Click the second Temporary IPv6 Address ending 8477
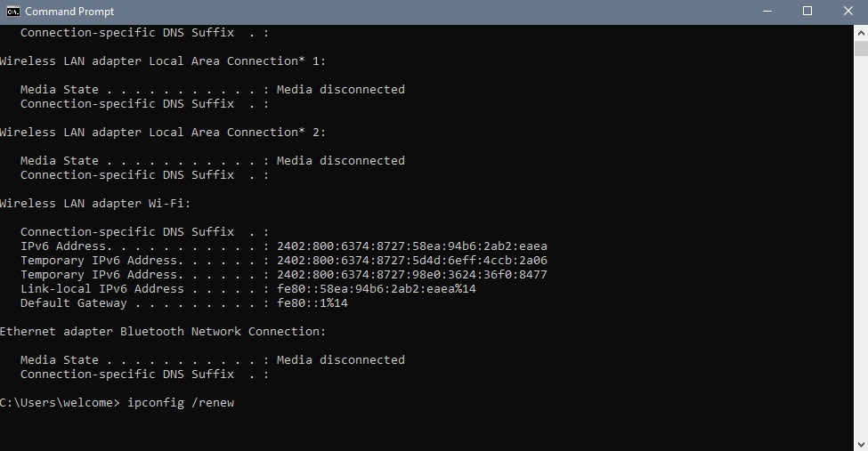The height and width of the screenshot is (451, 868). [x=412, y=275]
